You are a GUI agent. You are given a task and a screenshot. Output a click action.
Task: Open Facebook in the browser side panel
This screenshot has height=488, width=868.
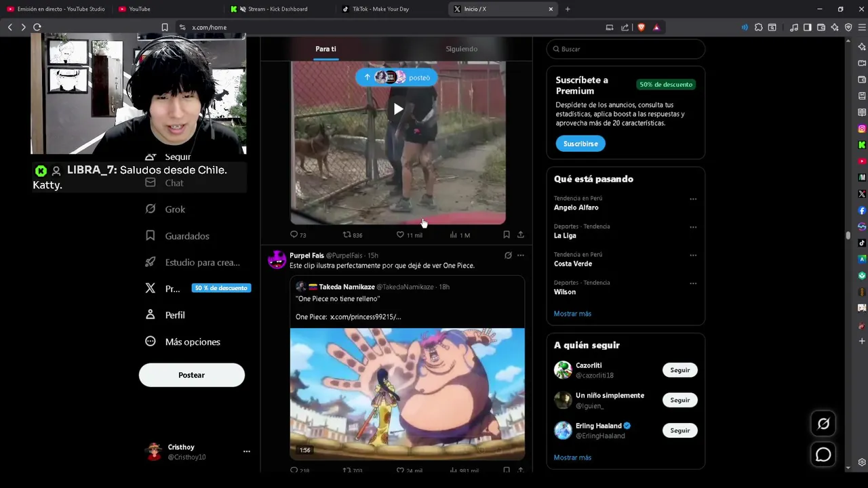[x=862, y=210]
